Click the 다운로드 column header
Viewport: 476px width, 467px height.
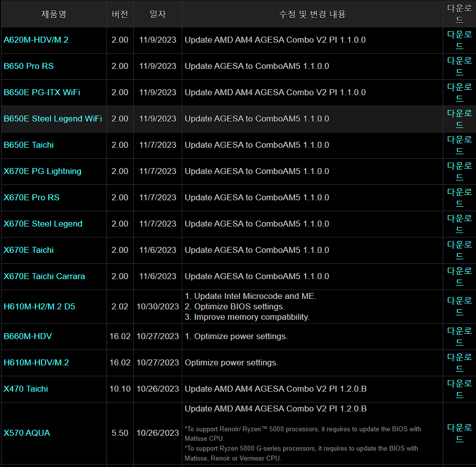[459, 14]
